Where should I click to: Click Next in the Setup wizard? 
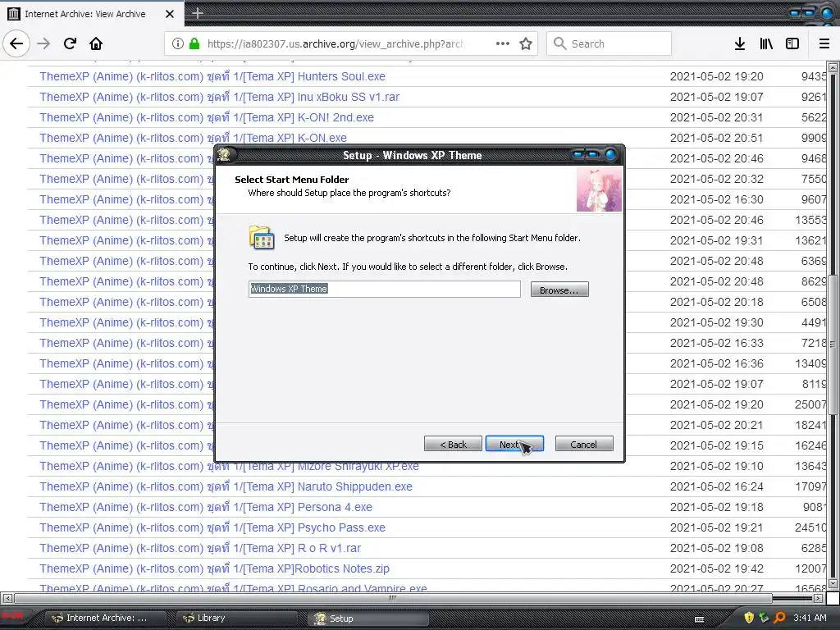pyautogui.click(x=514, y=444)
